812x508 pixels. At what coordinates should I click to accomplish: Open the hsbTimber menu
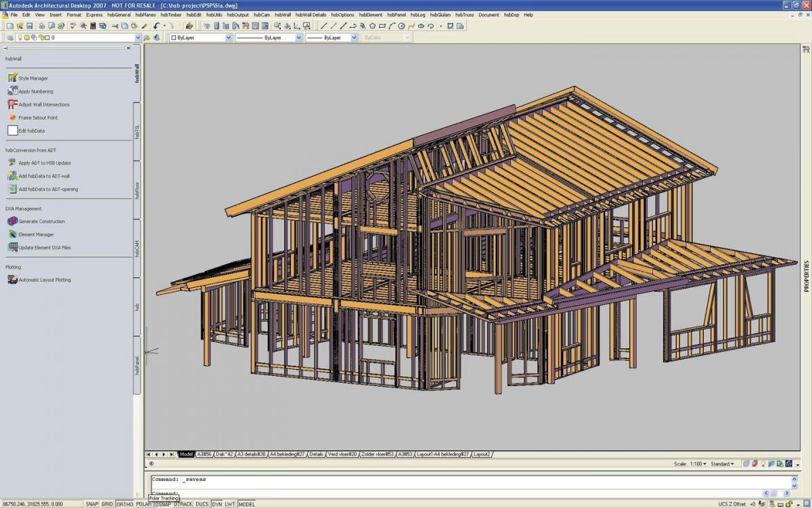click(171, 14)
